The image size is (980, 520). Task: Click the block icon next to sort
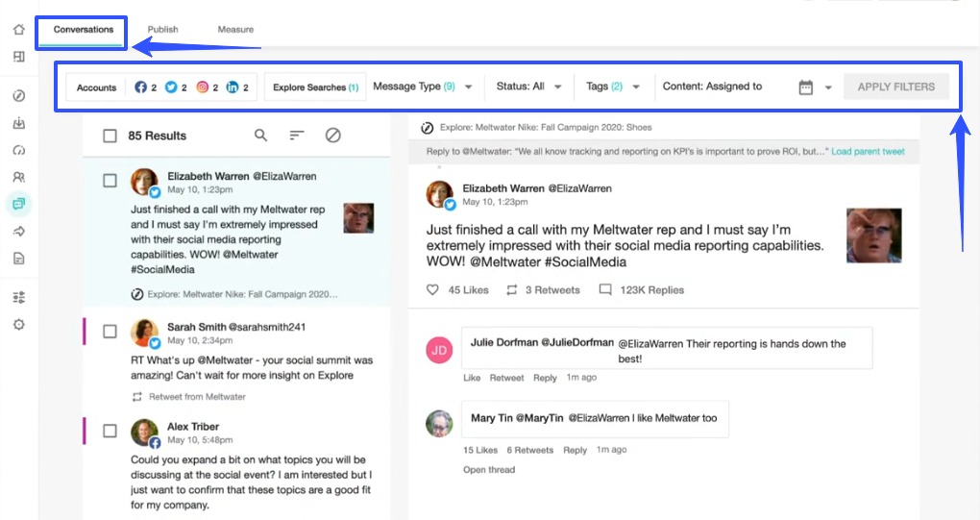coord(332,136)
